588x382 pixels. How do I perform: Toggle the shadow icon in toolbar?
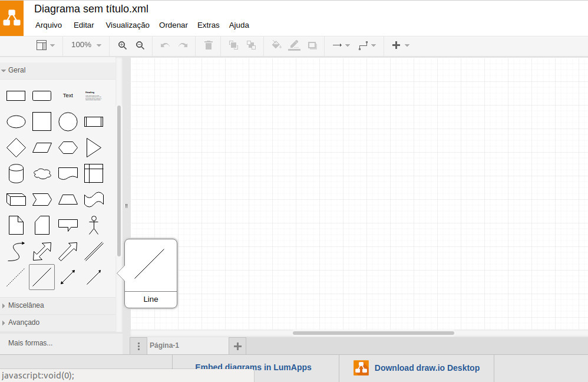tap(312, 45)
